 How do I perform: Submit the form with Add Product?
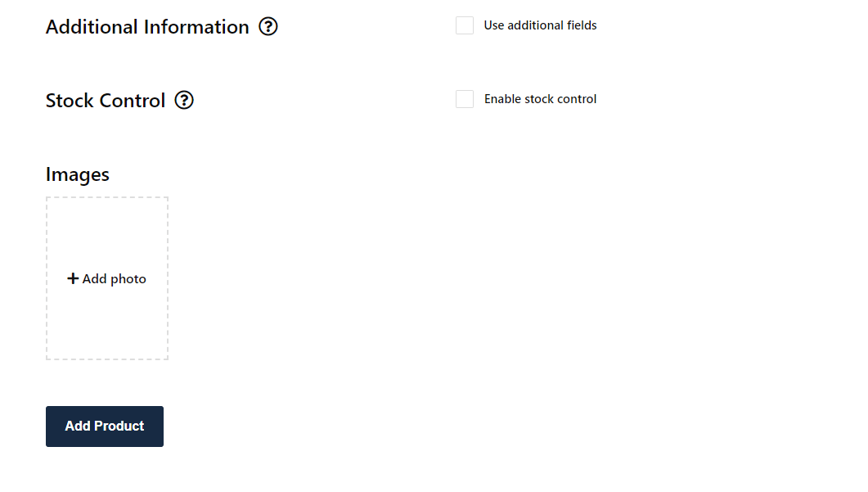coord(105,426)
